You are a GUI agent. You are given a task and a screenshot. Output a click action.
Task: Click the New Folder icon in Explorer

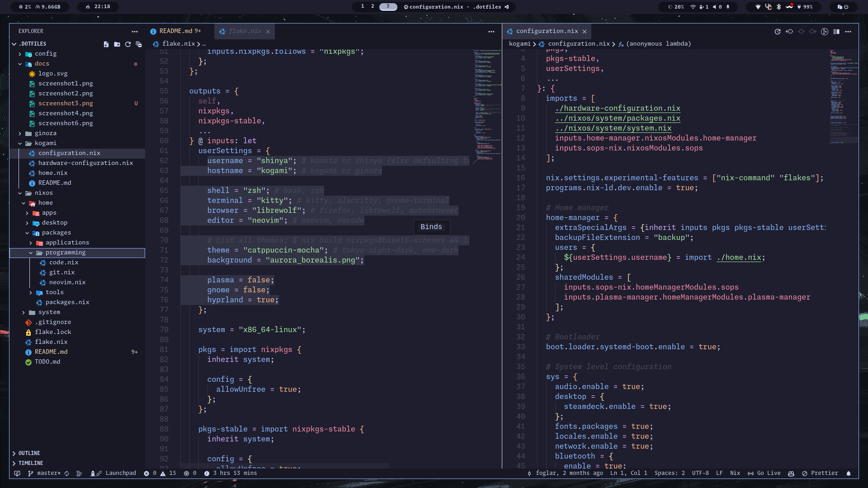pos(117,44)
